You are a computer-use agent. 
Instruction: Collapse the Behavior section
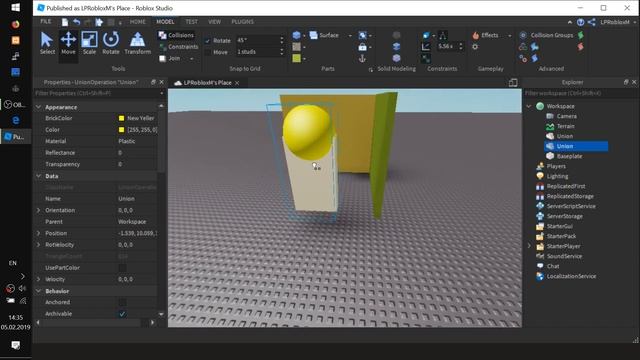click(38, 291)
